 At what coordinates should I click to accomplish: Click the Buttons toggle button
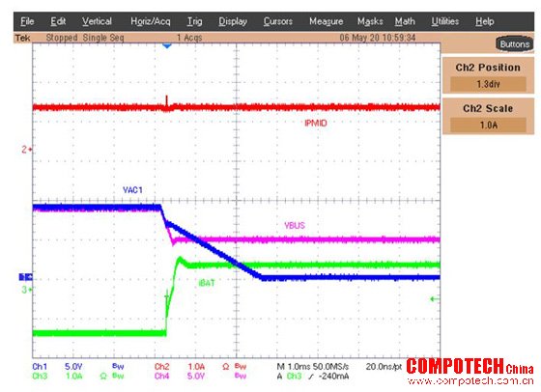click(514, 44)
